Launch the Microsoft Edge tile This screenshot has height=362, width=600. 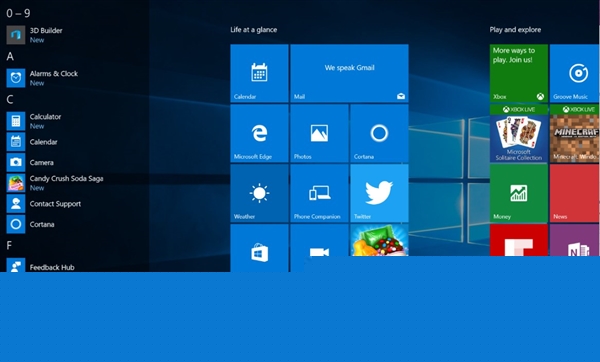[259, 133]
